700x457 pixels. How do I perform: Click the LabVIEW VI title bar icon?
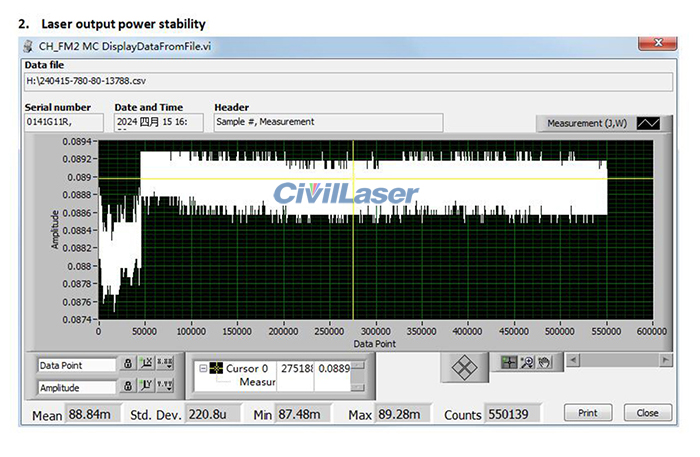coord(29,46)
